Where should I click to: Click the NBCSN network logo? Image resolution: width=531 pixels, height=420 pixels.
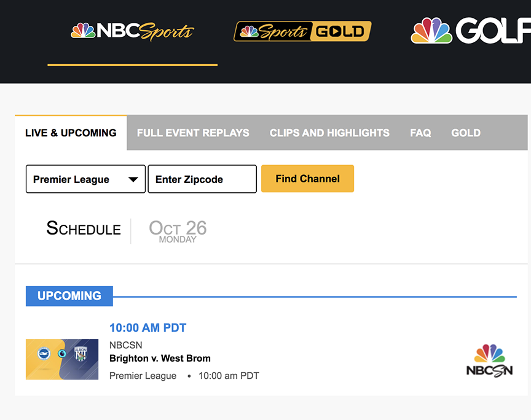[489, 360]
